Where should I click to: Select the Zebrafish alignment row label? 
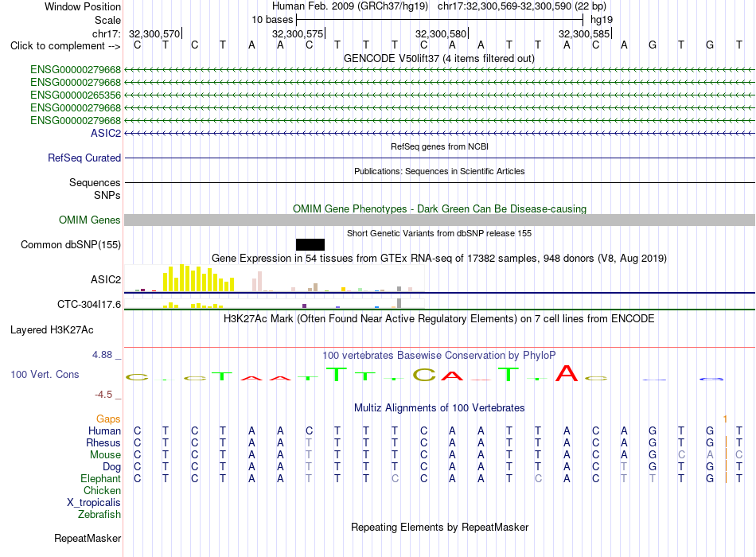(99, 515)
